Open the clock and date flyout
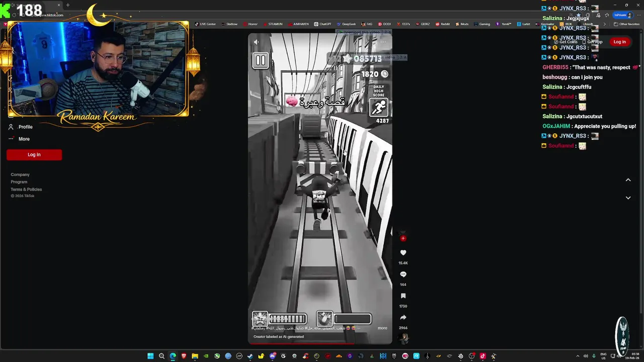This screenshot has height=362, width=644. pyautogui.click(x=631, y=356)
